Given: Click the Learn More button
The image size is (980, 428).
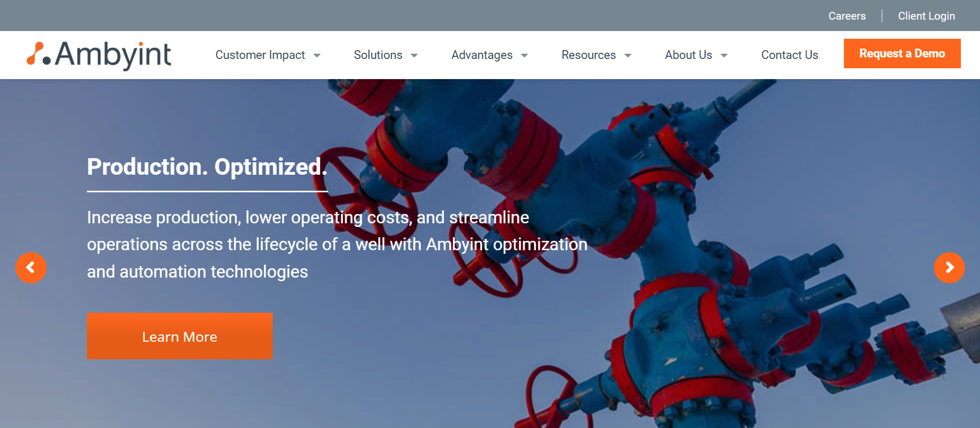Looking at the screenshot, I should (x=180, y=336).
